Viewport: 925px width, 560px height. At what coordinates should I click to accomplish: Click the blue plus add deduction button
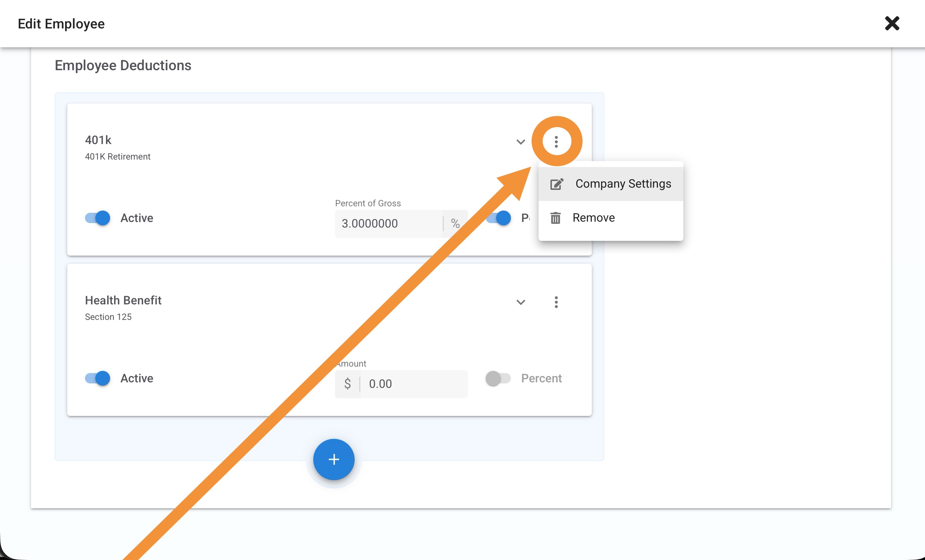334,459
